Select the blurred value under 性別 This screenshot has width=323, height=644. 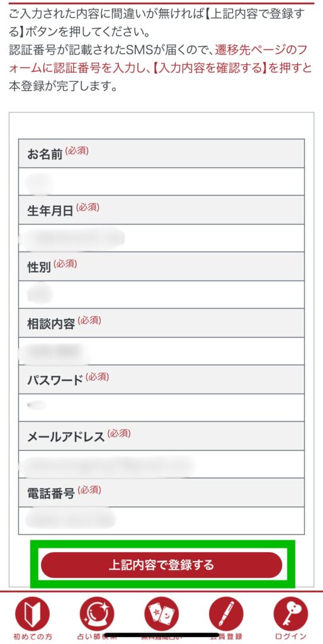click(x=40, y=294)
